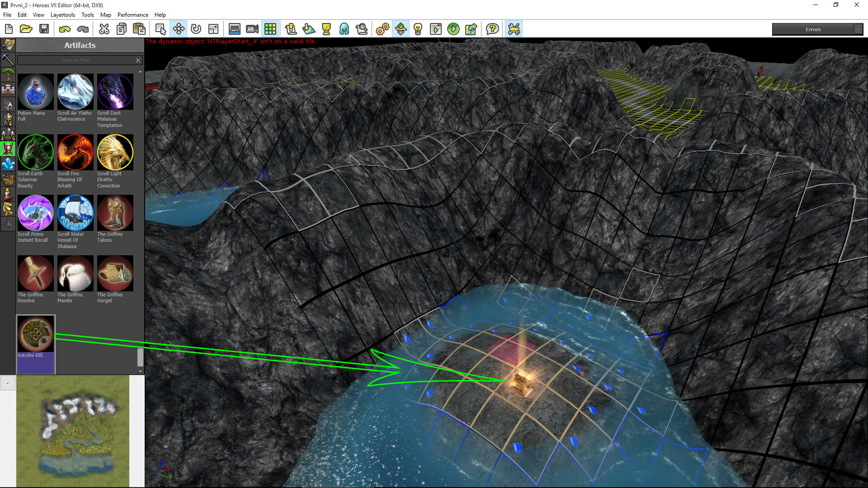This screenshot has height=488, width=868.
Task: Toggle the light bulb lighting icon
Action: [418, 29]
